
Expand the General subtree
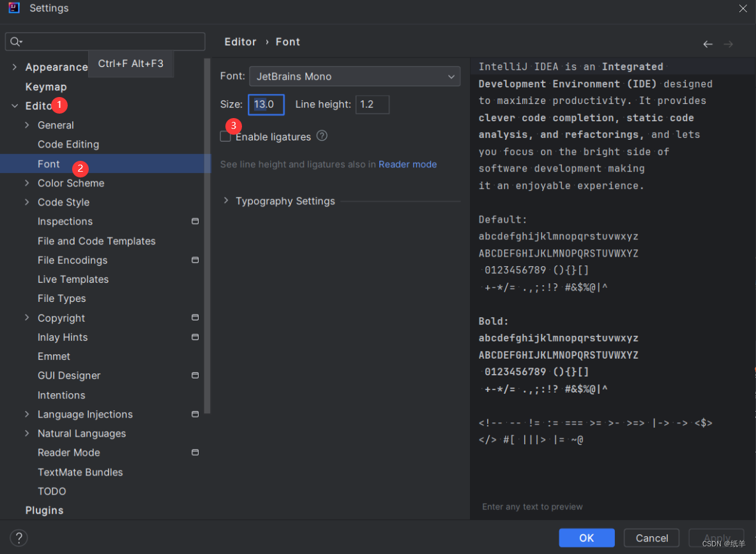point(27,124)
